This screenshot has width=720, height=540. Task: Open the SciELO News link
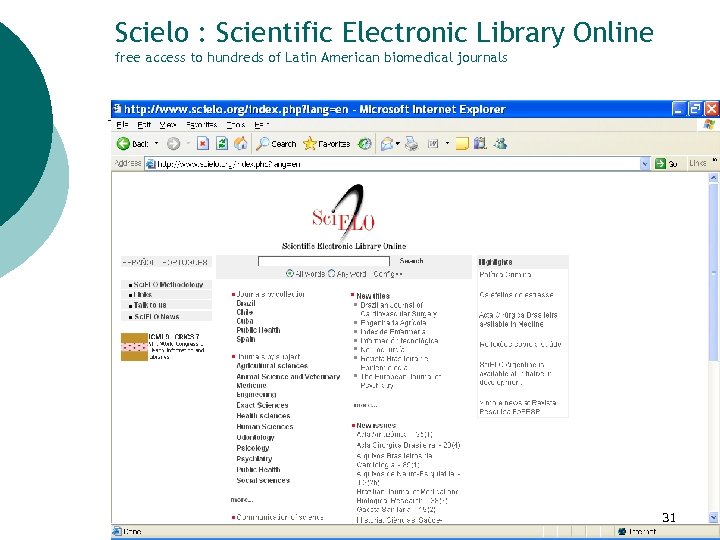157,316
